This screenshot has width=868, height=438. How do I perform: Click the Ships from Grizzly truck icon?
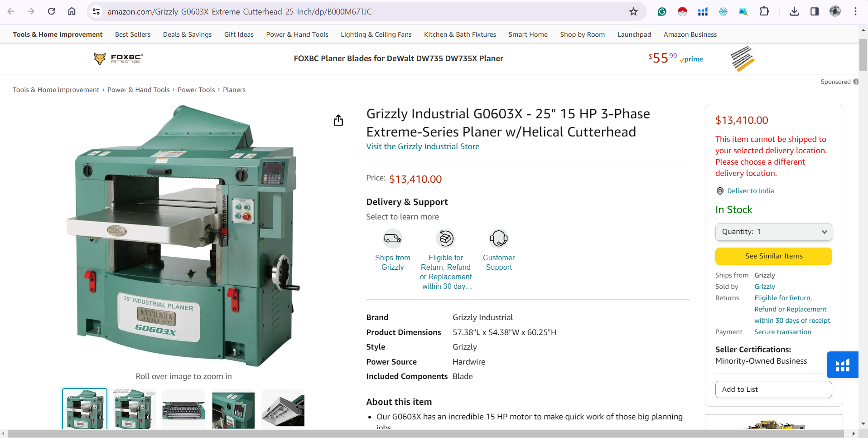392,238
